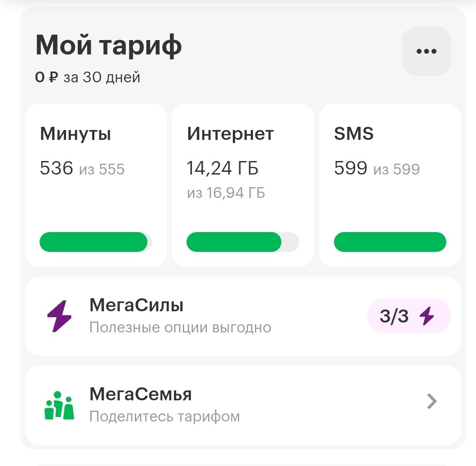
Task: Expand МегаСемья with the right chevron
Action: point(432,401)
